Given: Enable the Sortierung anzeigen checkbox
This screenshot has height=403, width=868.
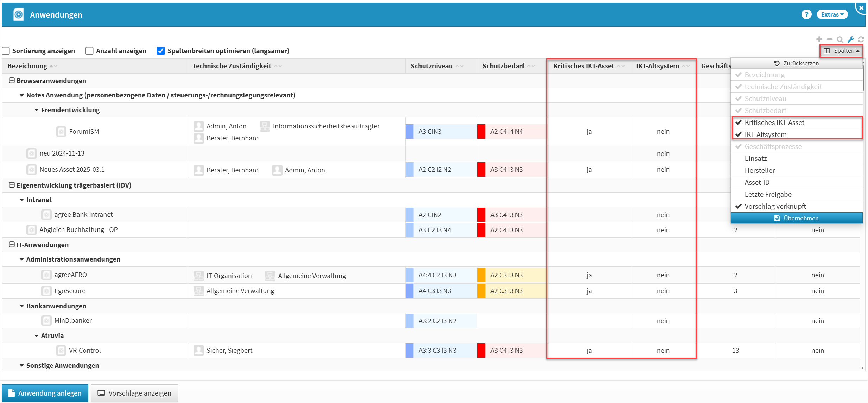Looking at the screenshot, I should (x=6, y=51).
